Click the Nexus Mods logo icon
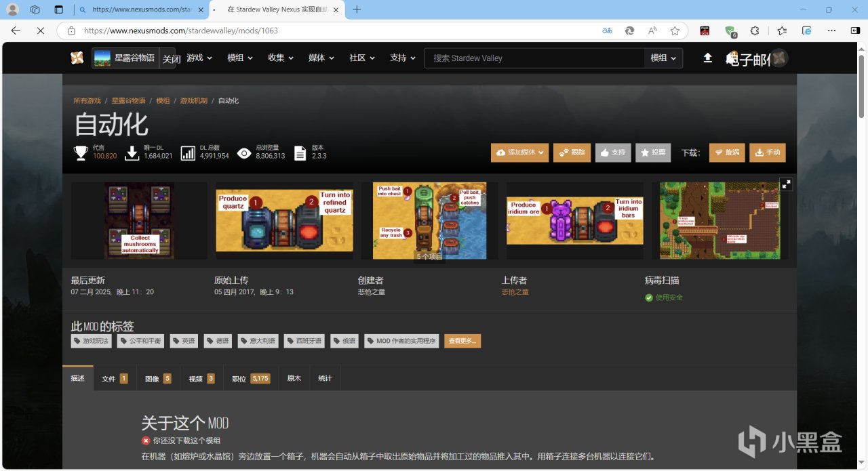 (77, 58)
